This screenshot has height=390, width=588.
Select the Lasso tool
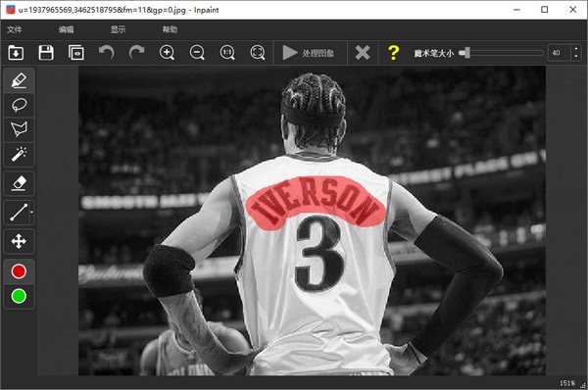click(x=19, y=105)
